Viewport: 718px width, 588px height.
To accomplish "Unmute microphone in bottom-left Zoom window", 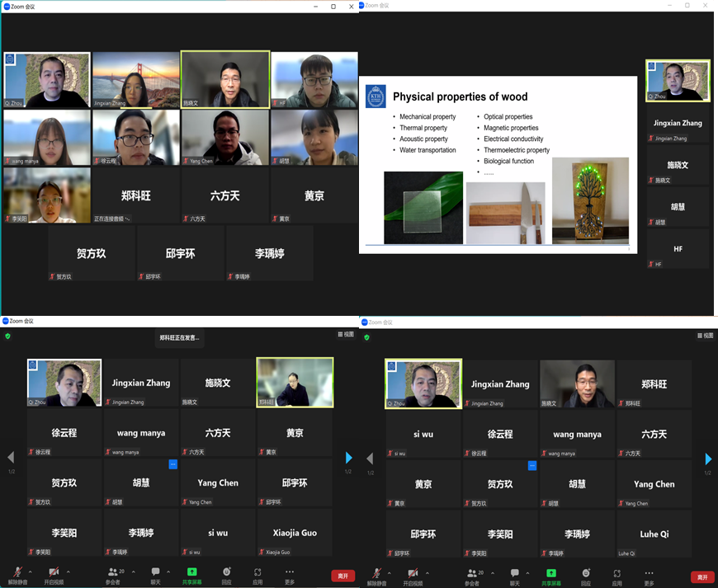I will coord(18,573).
